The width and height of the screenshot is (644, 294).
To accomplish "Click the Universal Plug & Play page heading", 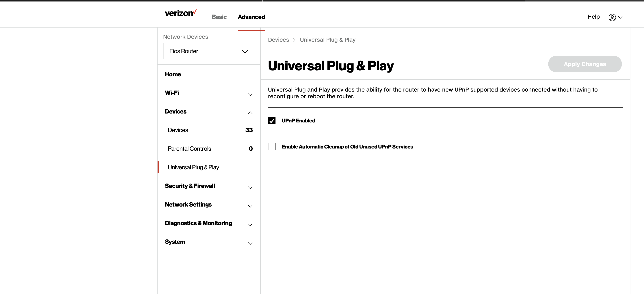I will [x=331, y=66].
